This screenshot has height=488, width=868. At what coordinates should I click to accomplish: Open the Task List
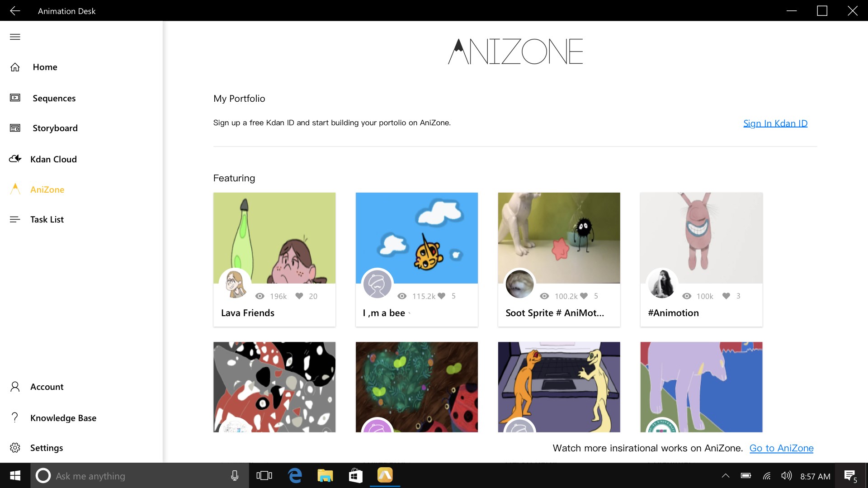pos(47,219)
